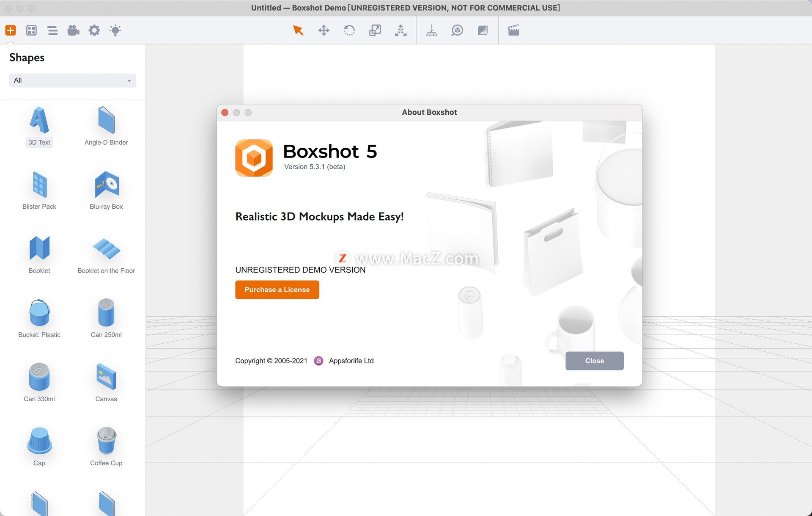Click the Boxshot orange cube logo

point(254,158)
